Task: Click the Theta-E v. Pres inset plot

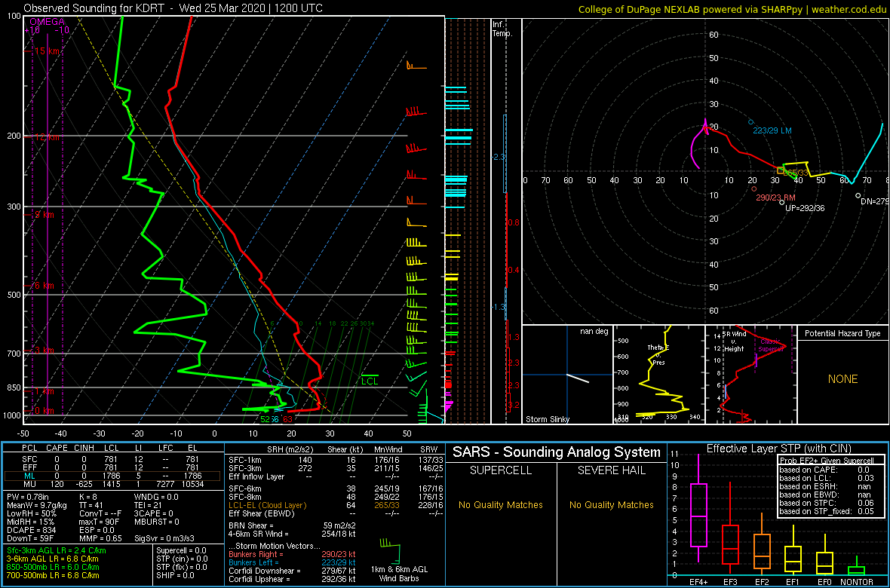Action: click(658, 375)
